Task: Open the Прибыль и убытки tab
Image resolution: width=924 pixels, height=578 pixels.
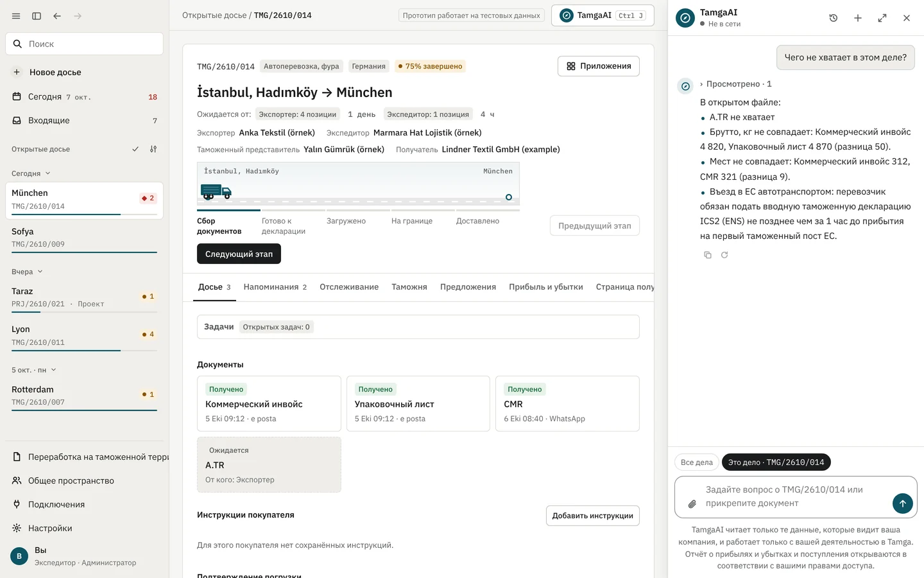Action: [x=546, y=287]
